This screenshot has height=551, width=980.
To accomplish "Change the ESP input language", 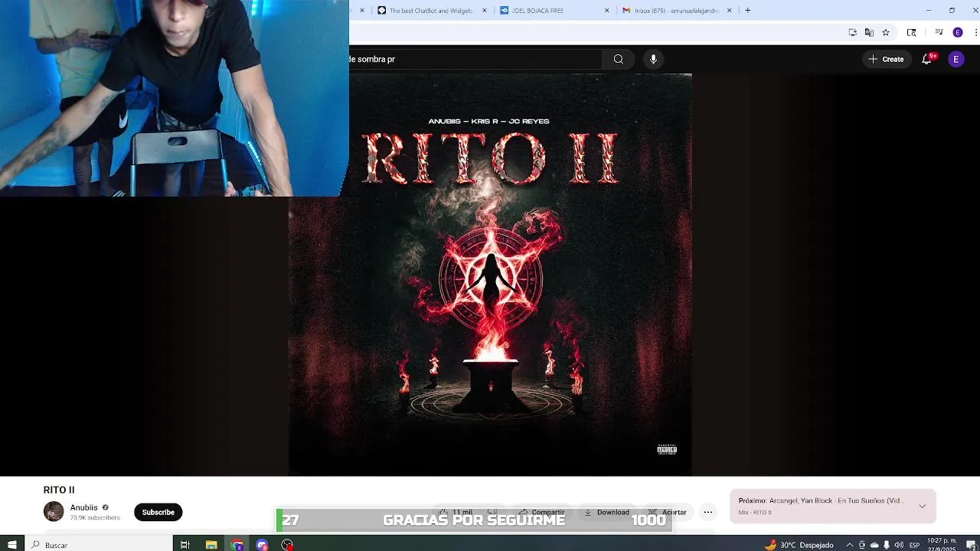I will pyautogui.click(x=914, y=545).
